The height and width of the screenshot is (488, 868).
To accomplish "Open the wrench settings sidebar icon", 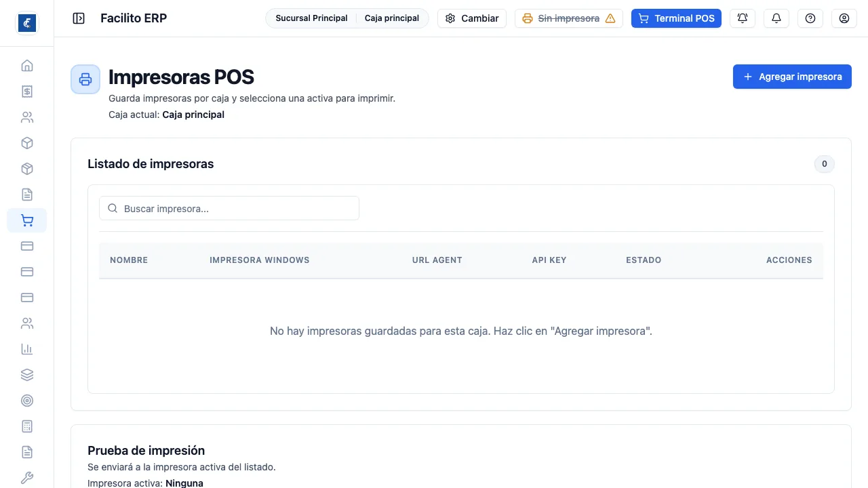I will click(27, 478).
